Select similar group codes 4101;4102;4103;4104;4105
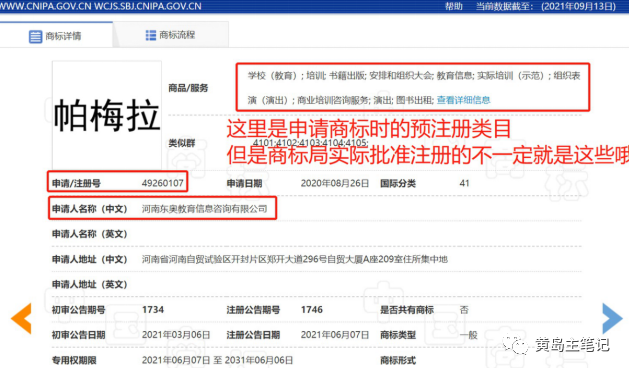 [x=310, y=143]
